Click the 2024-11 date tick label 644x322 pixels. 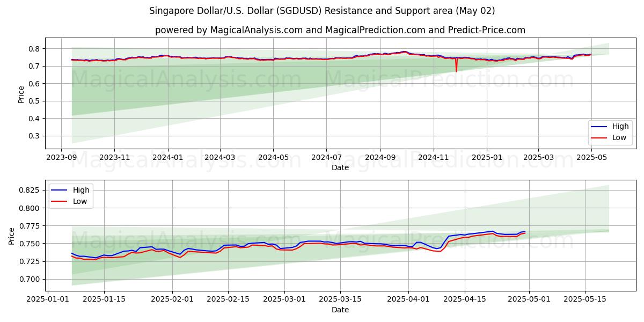pyautogui.click(x=434, y=158)
